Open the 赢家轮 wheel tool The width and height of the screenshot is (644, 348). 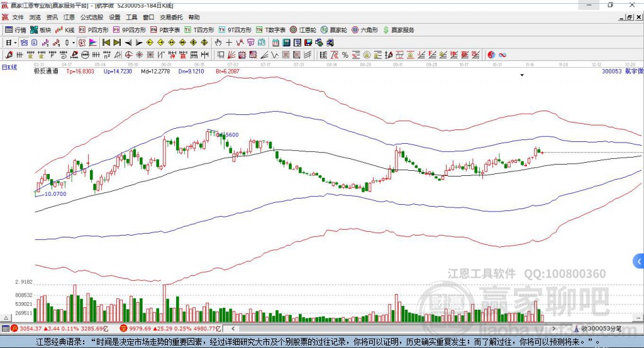tap(334, 30)
